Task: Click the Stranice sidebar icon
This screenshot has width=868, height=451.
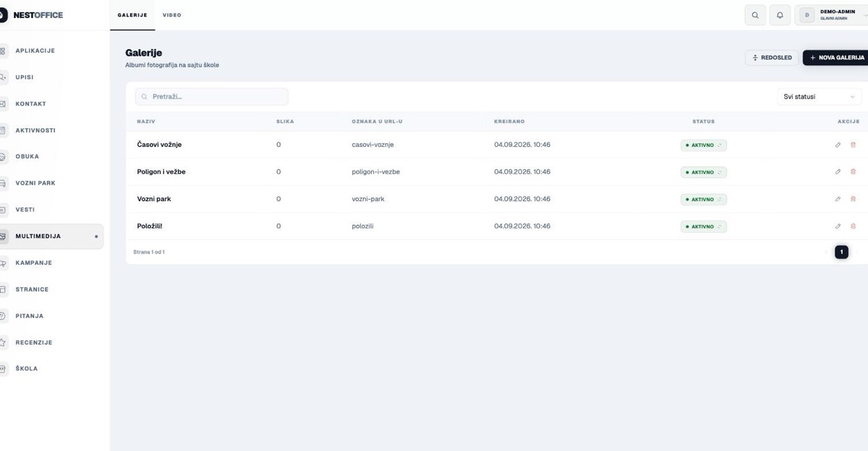Action: (x=2, y=290)
